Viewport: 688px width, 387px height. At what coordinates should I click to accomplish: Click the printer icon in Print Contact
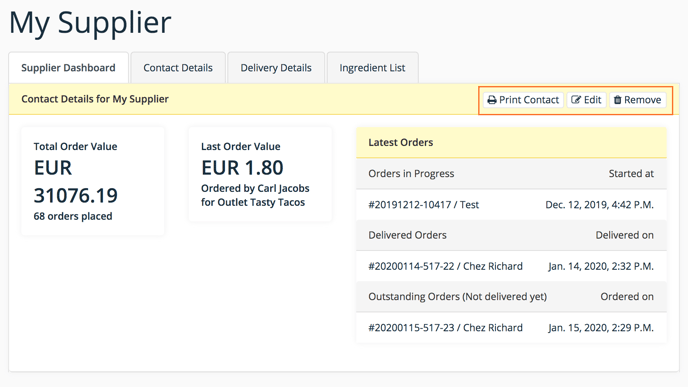click(492, 100)
